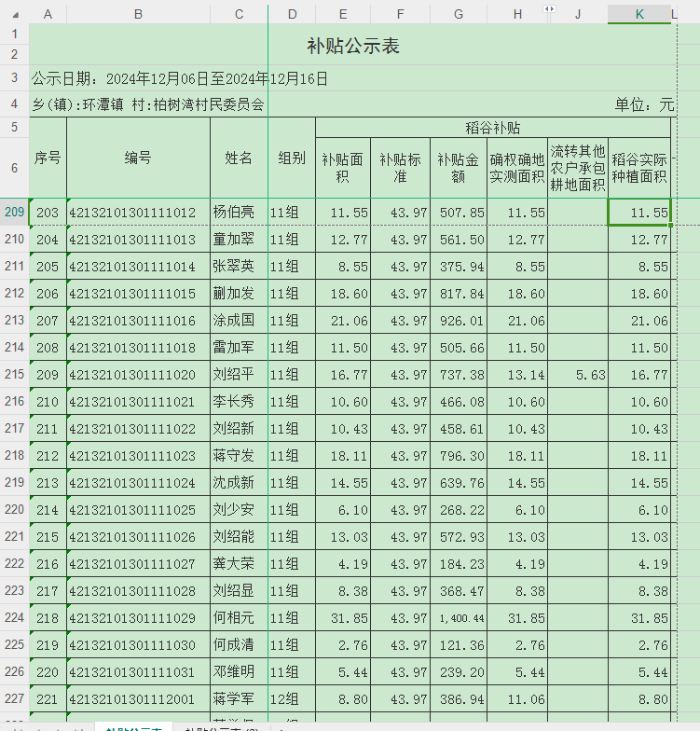Select row 6 header

click(15, 168)
